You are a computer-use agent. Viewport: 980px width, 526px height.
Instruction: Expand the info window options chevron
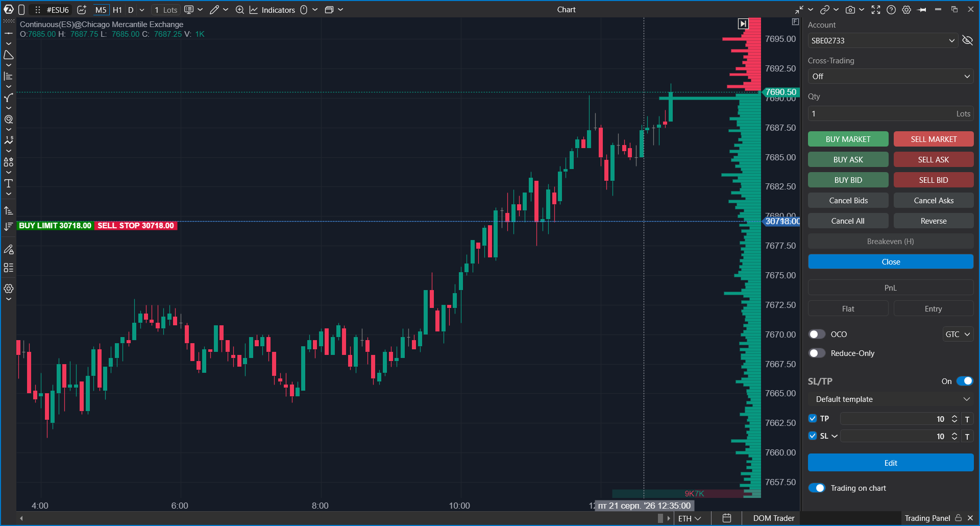pos(200,10)
